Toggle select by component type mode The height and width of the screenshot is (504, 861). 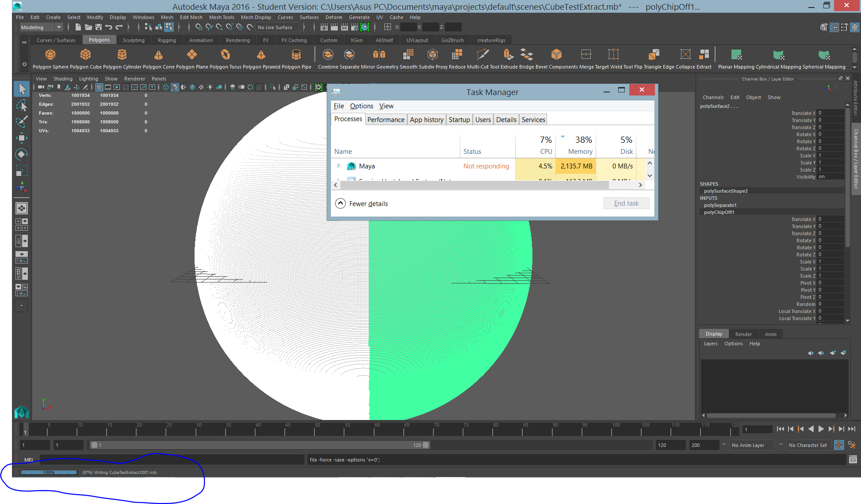(x=169, y=27)
